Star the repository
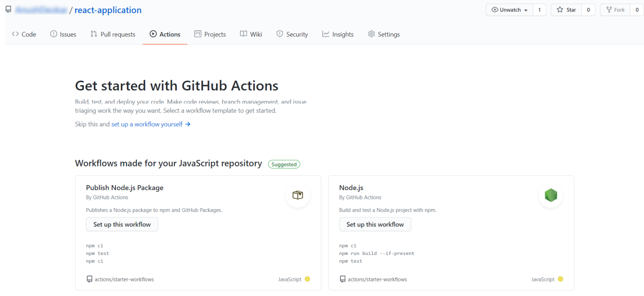The width and height of the screenshot is (644, 296). 566,10
